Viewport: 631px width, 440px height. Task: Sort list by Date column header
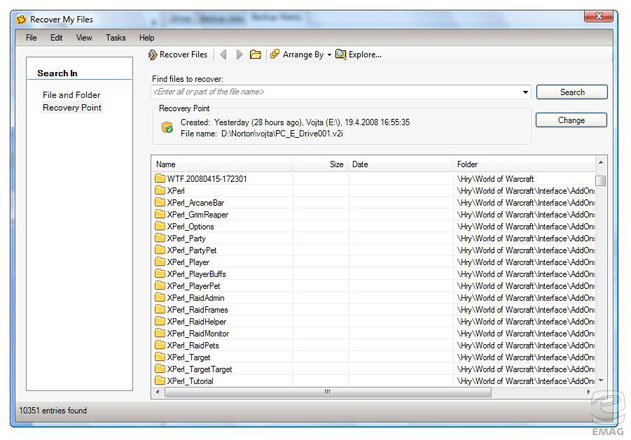coord(400,164)
